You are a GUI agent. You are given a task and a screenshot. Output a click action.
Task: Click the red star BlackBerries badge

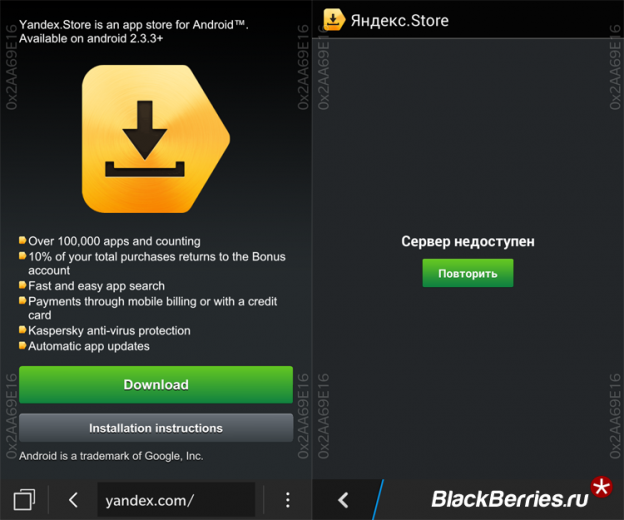[x=601, y=488]
